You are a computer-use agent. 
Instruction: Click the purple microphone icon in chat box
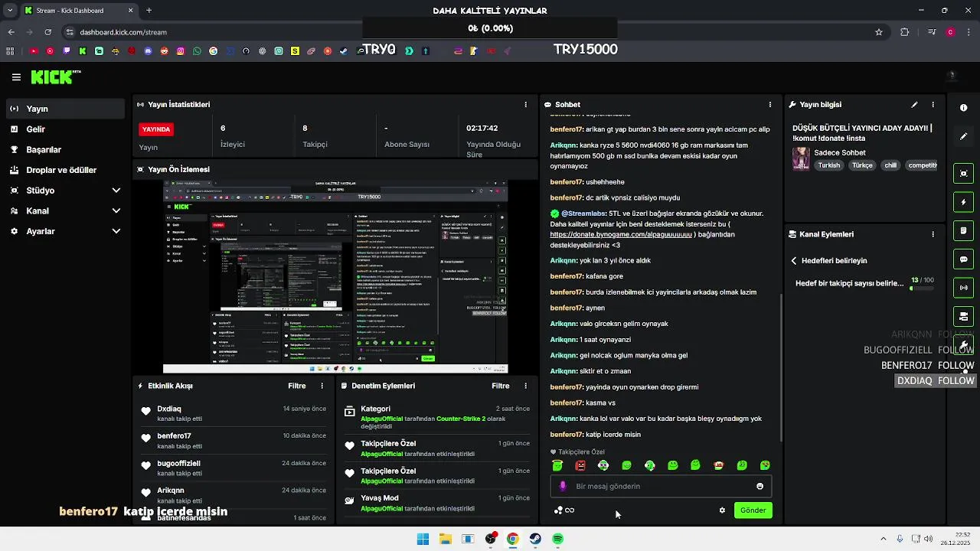563,486
